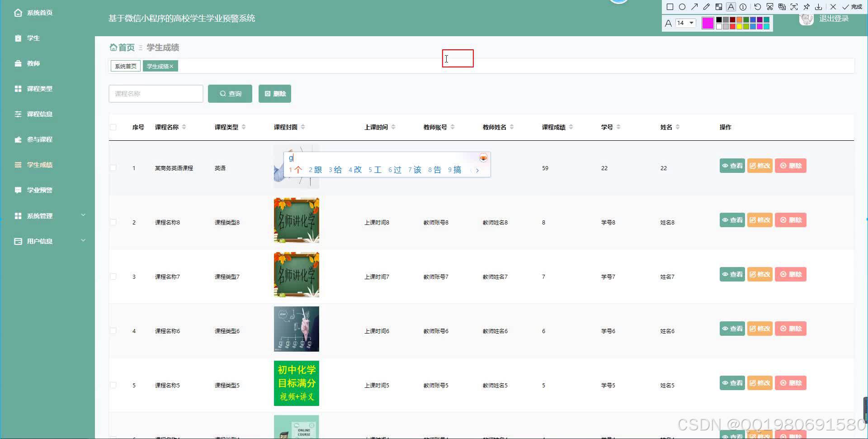Click the 查询 search button
Screen dimensions: 868x439
tap(230, 94)
